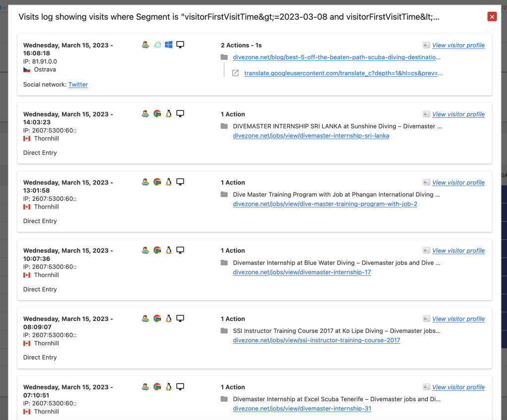Image resolution: width=507 pixels, height=420 pixels.
Task: Select the outlink arrow icon before translate.googleusercontent.com
Action: point(235,73)
